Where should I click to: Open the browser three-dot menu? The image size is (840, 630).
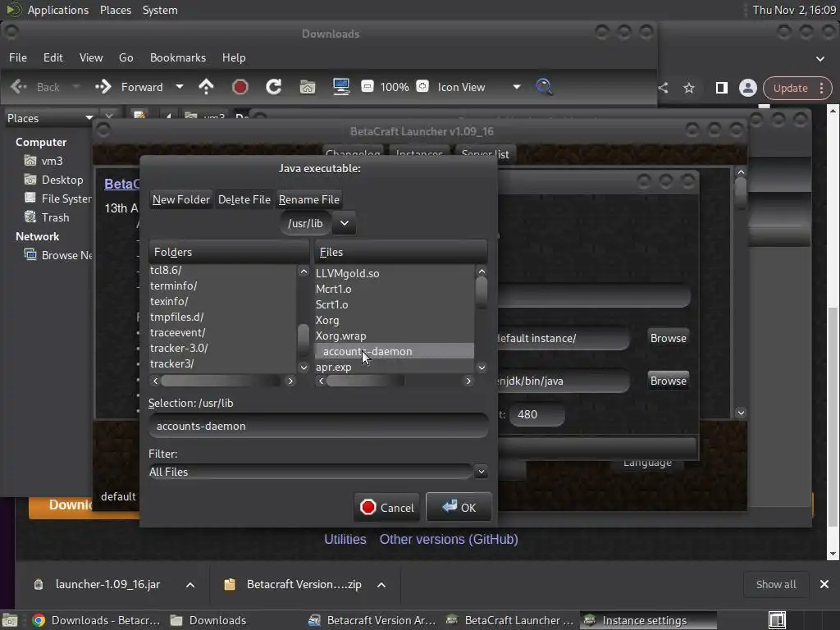[822, 88]
